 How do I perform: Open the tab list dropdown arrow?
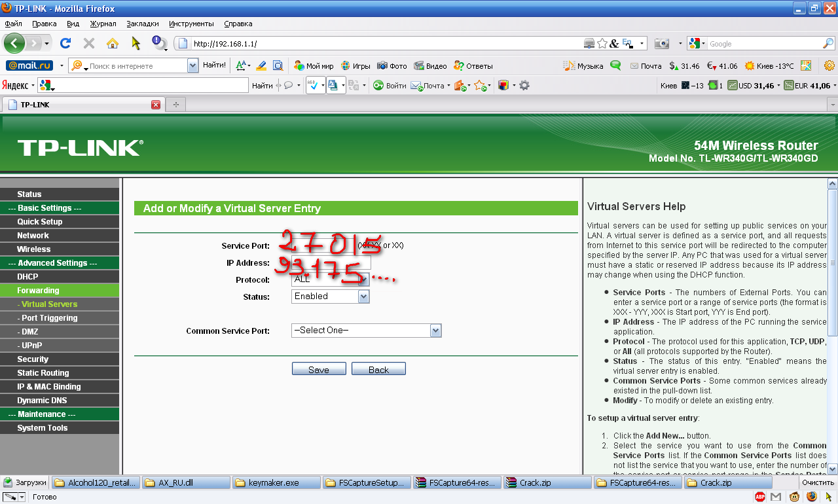coord(832,105)
